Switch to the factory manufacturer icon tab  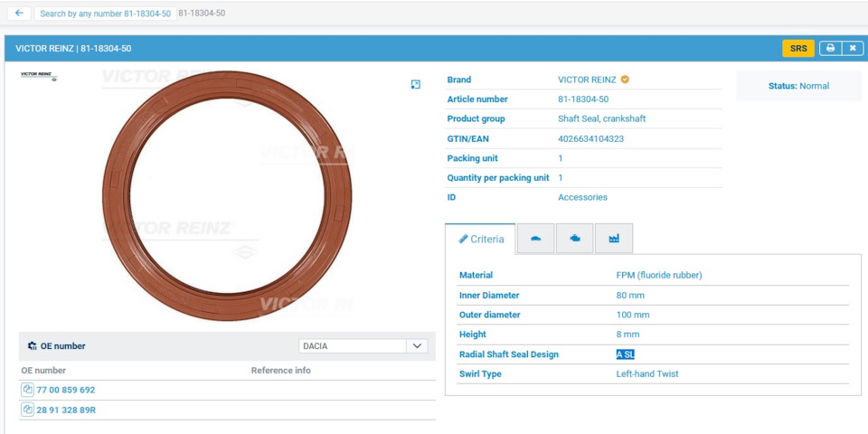coord(614,239)
